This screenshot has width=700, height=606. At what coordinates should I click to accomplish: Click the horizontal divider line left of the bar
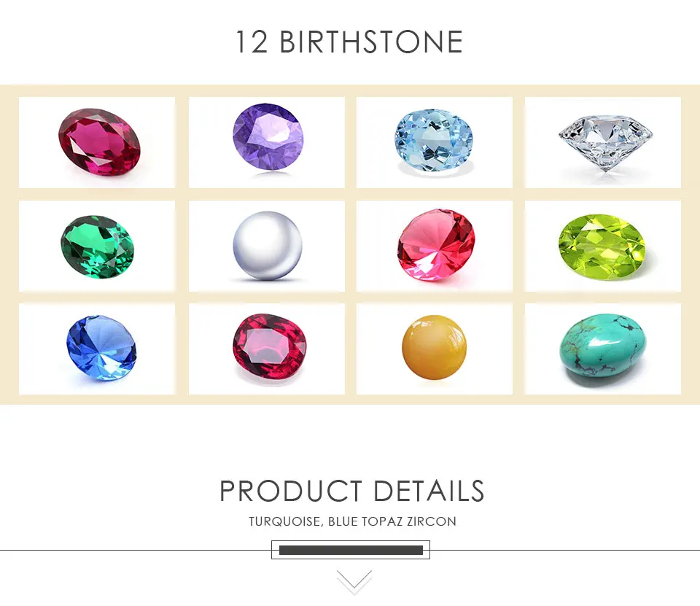point(136,550)
